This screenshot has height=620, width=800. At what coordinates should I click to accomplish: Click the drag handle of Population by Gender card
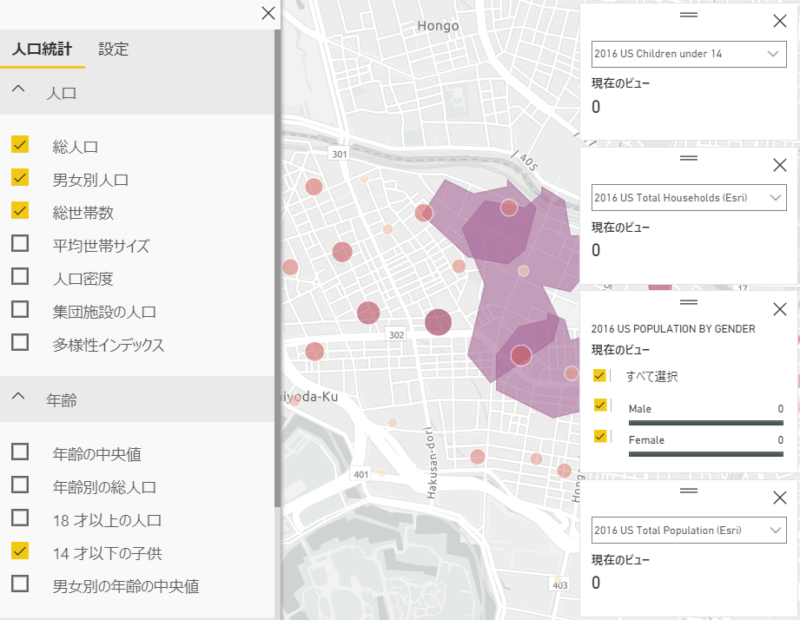pos(689,303)
